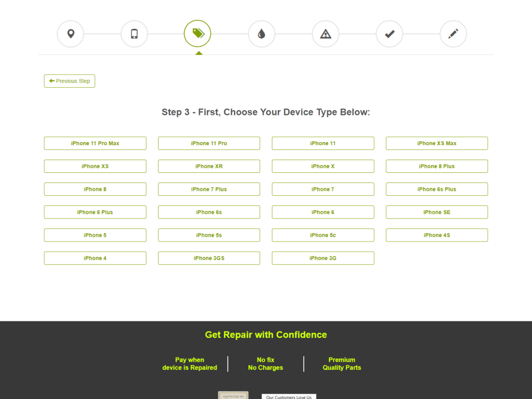
Task: Select iPhone 4S
Action: point(437,235)
